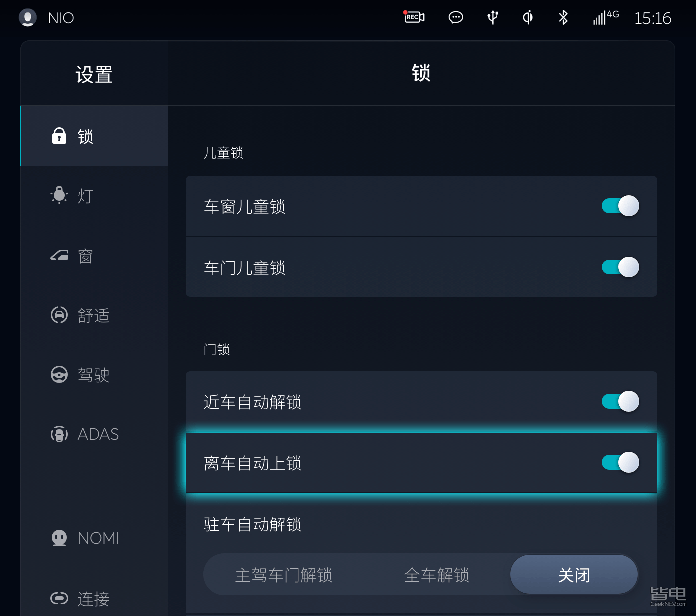Open the 灯 settings section
This screenshot has width=696, height=616.
85,196
